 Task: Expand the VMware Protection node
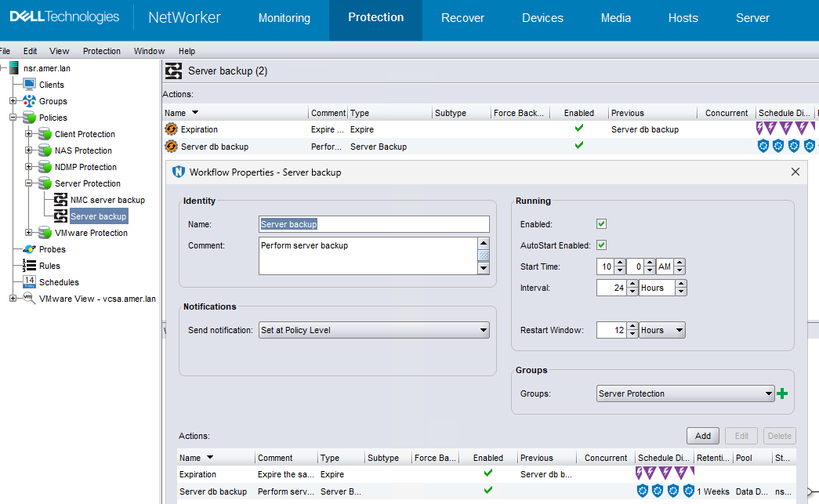tap(29, 233)
